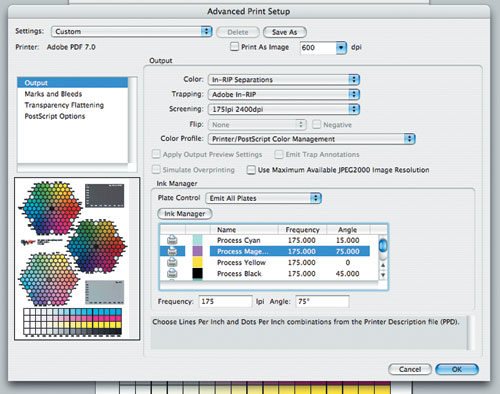Open the Trapping Adobe In-RIP dropdown

(284, 94)
